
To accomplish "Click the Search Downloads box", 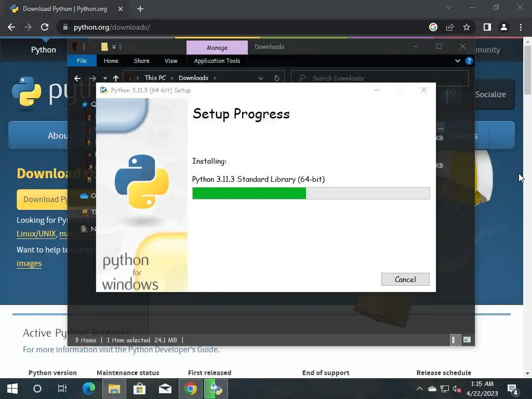I will click(x=380, y=78).
